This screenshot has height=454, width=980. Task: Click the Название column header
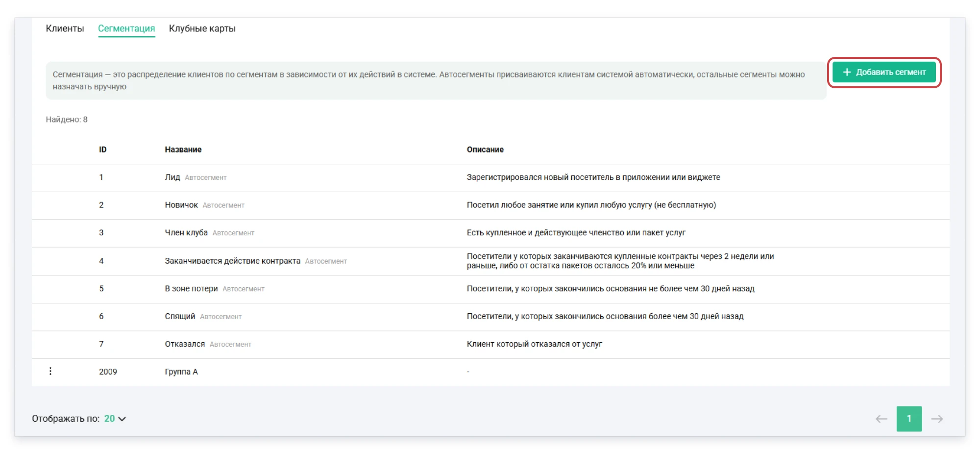pyautogui.click(x=183, y=150)
